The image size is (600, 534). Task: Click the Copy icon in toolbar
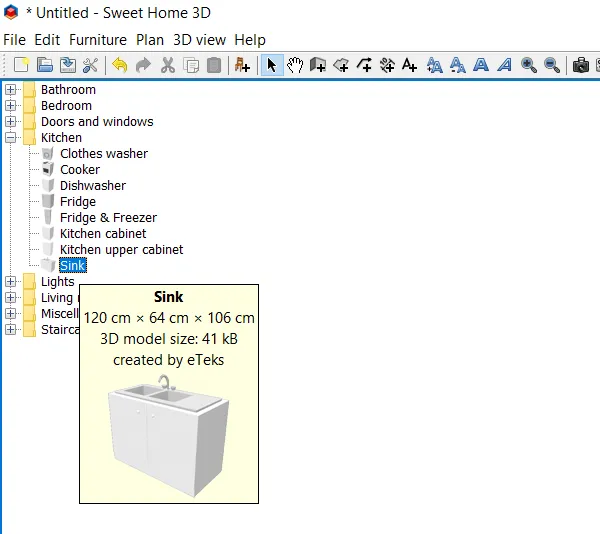tap(191, 65)
